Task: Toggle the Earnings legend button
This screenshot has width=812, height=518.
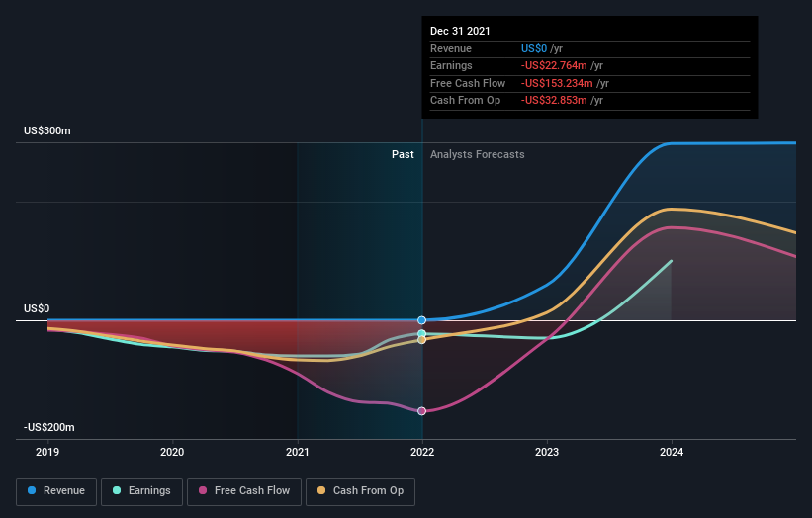Action: (x=141, y=491)
